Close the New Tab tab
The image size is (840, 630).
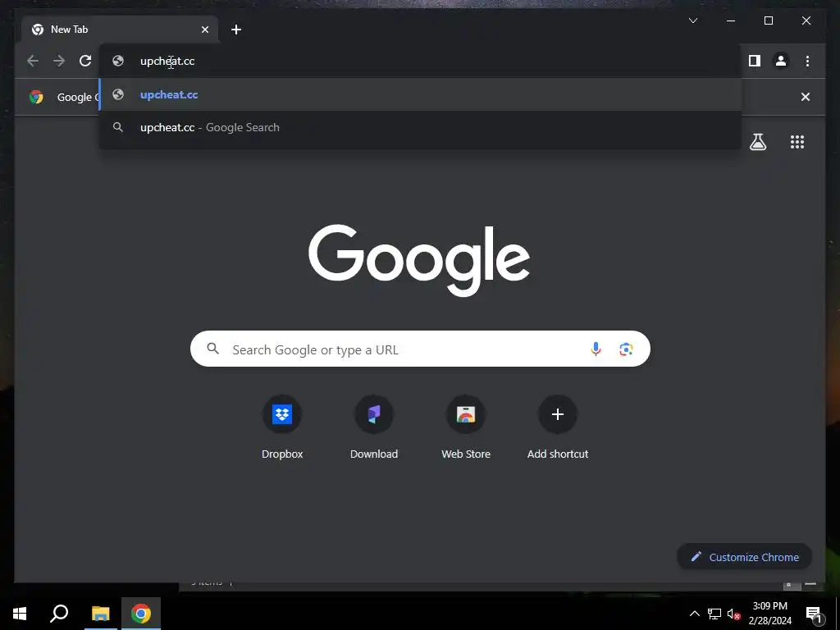(204, 30)
